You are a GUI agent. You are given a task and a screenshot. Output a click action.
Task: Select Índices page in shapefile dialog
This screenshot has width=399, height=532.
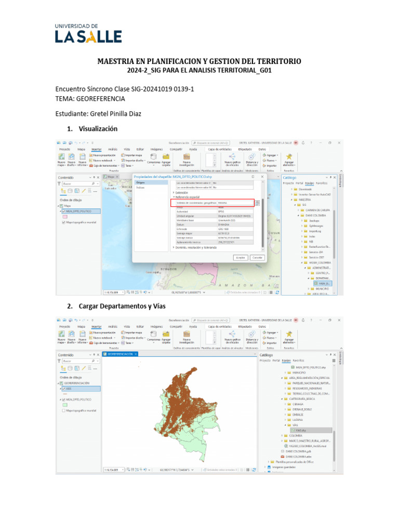click(x=140, y=187)
